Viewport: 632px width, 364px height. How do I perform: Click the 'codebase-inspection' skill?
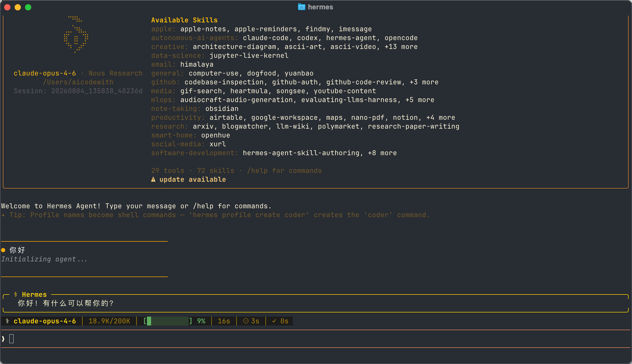pyautogui.click(x=224, y=82)
